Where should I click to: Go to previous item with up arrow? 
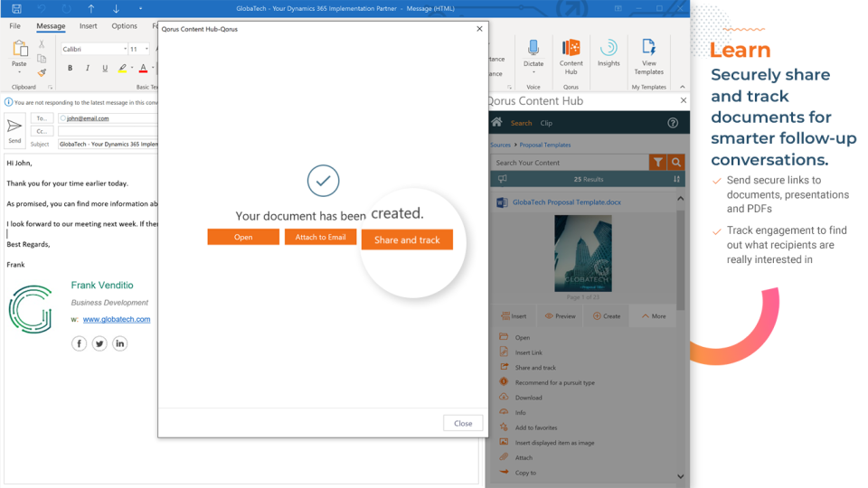click(x=91, y=8)
